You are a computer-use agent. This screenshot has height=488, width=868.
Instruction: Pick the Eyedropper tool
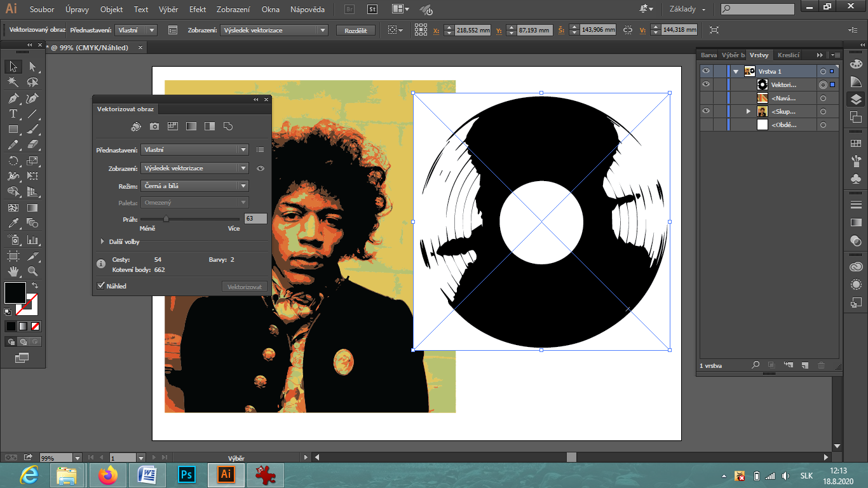click(13, 223)
